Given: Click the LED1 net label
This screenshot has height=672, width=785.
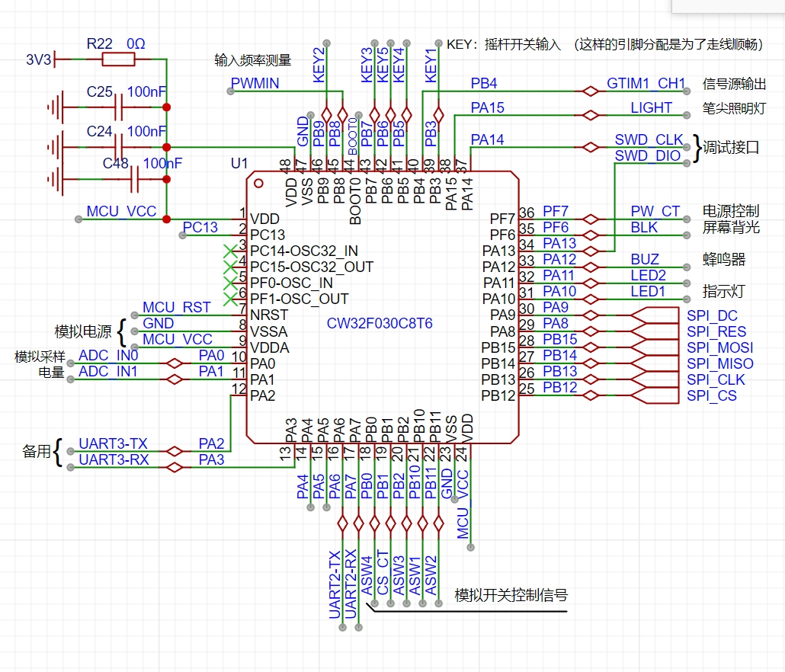Looking at the screenshot, I should [648, 291].
